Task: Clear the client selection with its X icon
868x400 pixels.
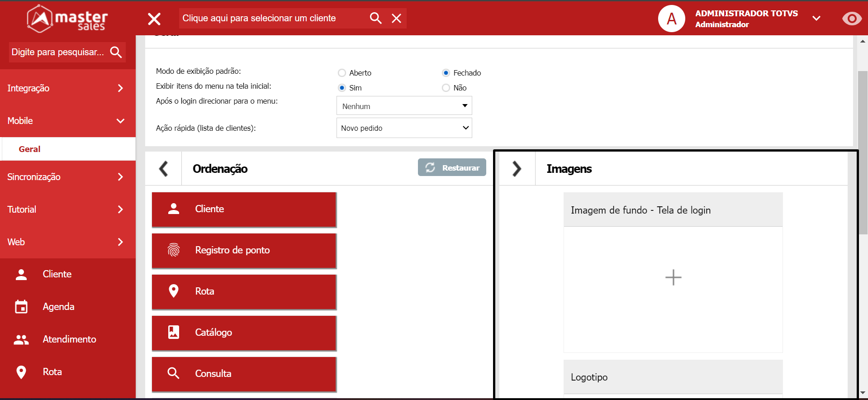Action: (x=396, y=18)
